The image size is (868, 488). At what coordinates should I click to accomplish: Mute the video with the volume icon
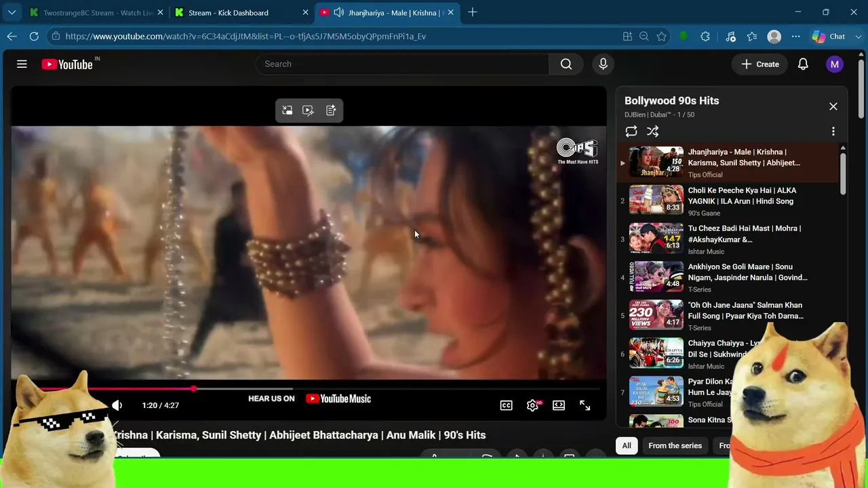tap(117, 405)
